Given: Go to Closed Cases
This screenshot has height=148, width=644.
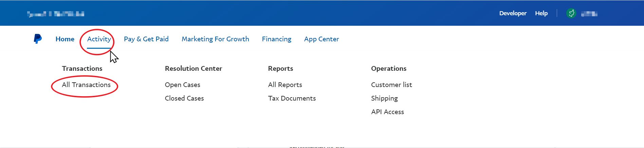Looking at the screenshot, I should point(184,98).
